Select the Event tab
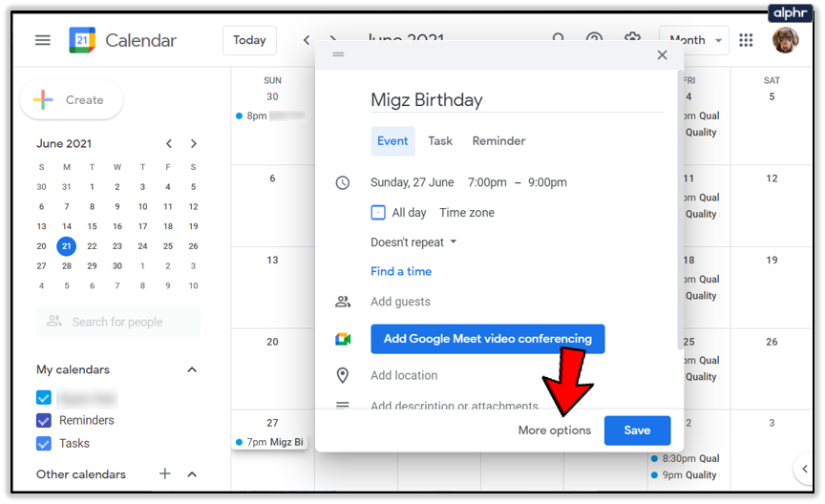Viewport: 825px width, 504px height. [392, 141]
